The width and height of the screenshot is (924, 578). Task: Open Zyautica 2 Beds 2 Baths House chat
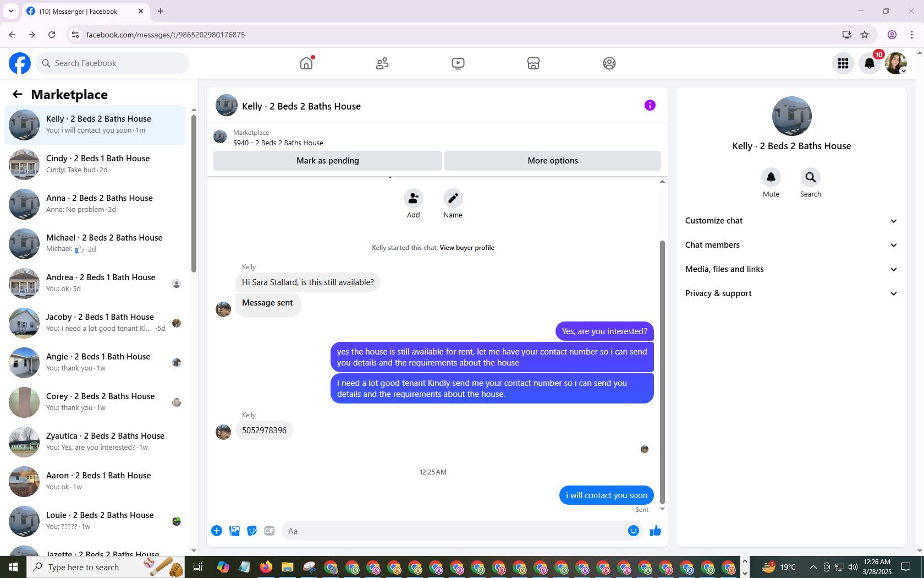(x=95, y=442)
